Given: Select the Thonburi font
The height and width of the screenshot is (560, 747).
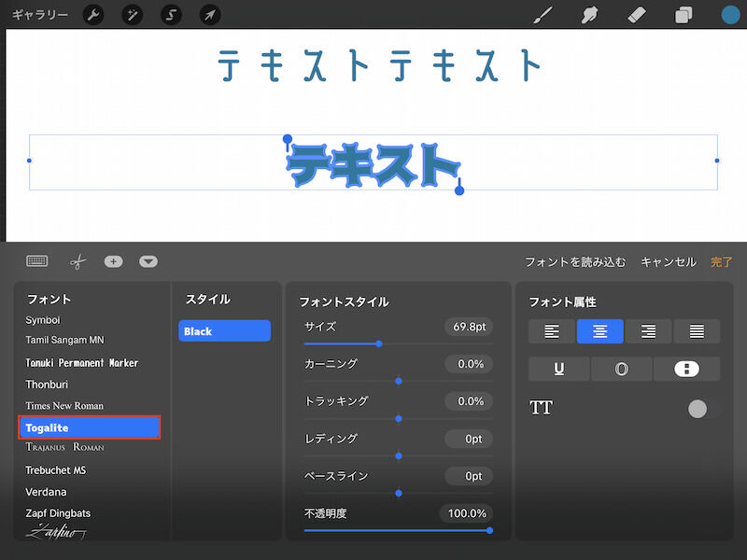Looking at the screenshot, I should (47, 385).
